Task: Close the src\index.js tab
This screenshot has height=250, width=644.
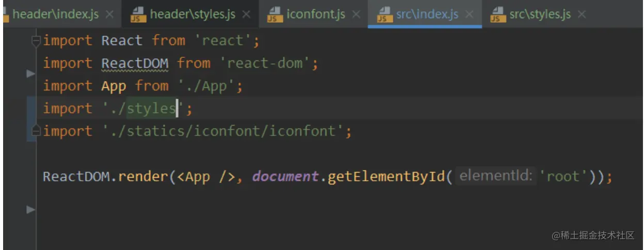Action: (469, 14)
